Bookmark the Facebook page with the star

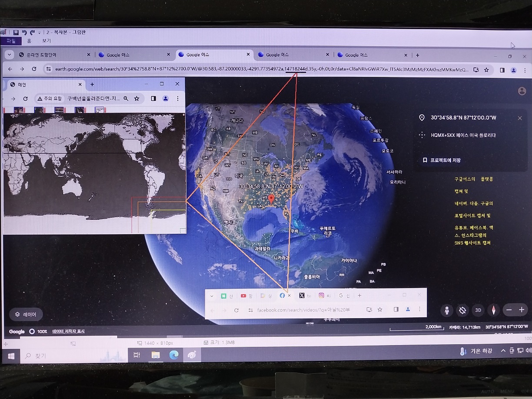pyautogui.click(x=380, y=309)
